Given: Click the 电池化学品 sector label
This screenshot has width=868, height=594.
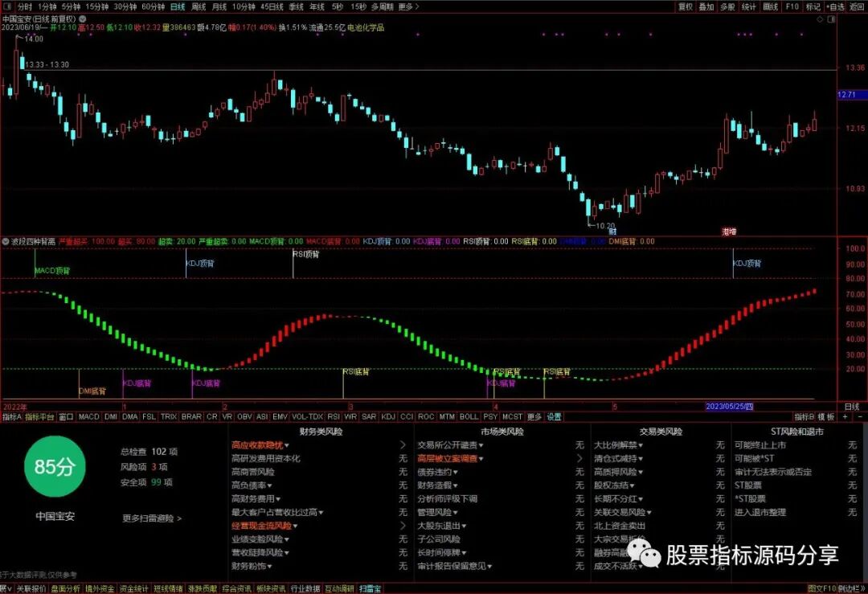Looking at the screenshot, I should click(x=366, y=27).
